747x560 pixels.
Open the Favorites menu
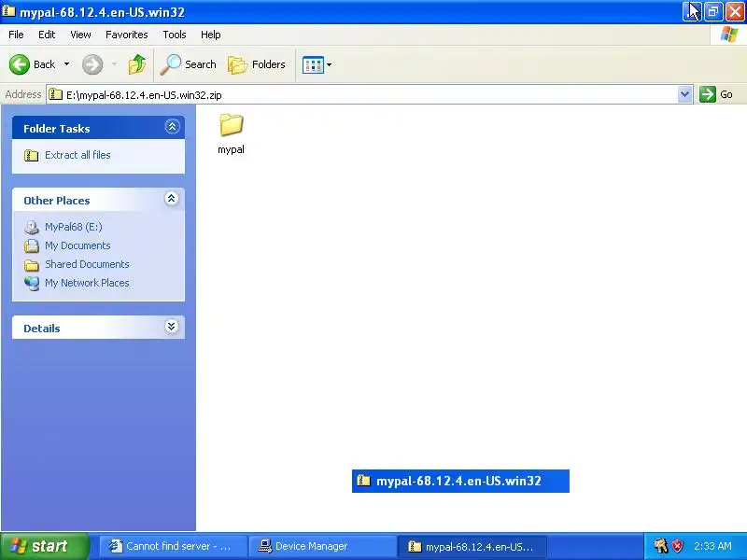point(127,35)
